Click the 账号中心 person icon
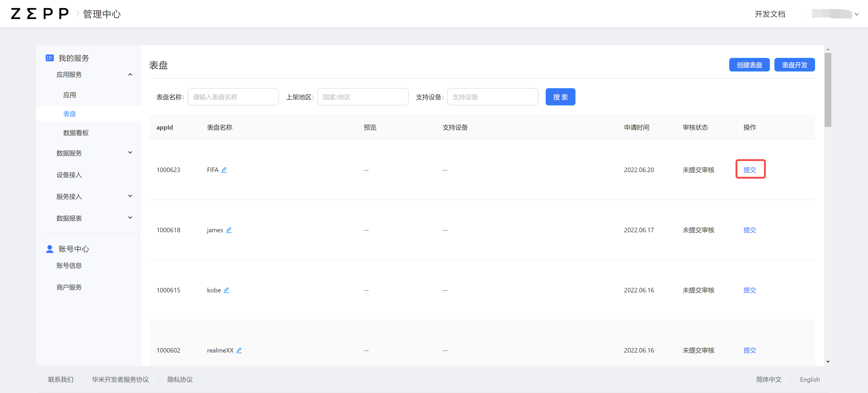The height and width of the screenshot is (393, 868). tap(50, 249)
